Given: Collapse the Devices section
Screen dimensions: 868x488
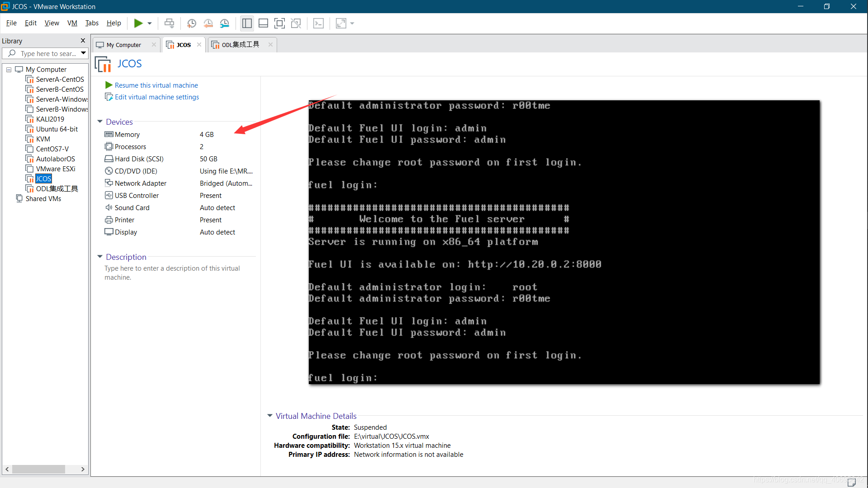Looking at the screenshot, I should click(x=100, y=122).
